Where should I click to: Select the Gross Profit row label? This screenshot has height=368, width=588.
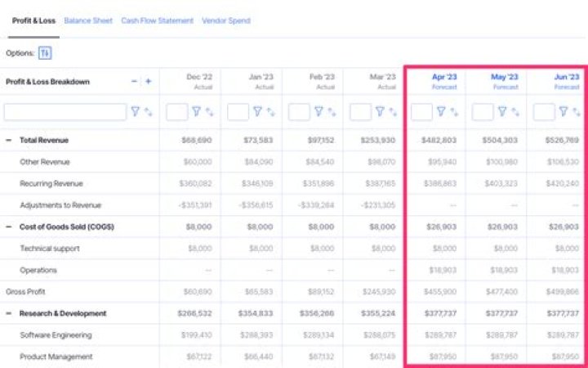click(x=25, y=292)
